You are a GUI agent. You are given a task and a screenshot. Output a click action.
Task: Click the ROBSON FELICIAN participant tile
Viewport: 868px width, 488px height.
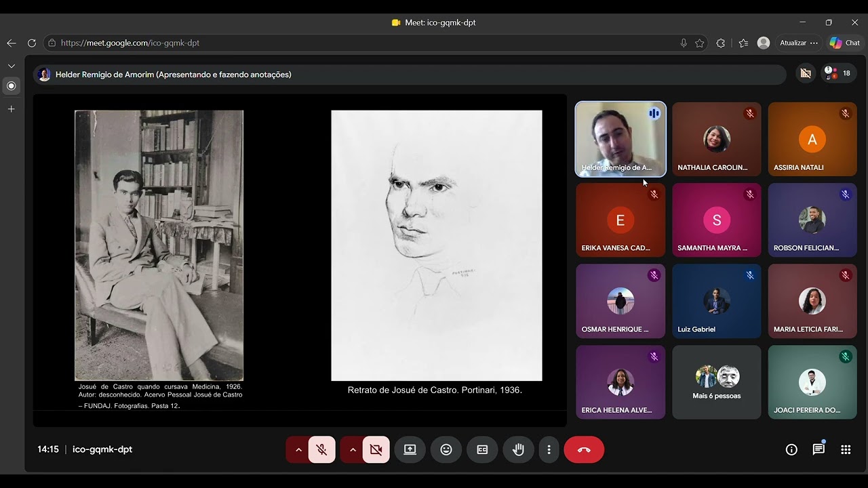tap(812, 220)
